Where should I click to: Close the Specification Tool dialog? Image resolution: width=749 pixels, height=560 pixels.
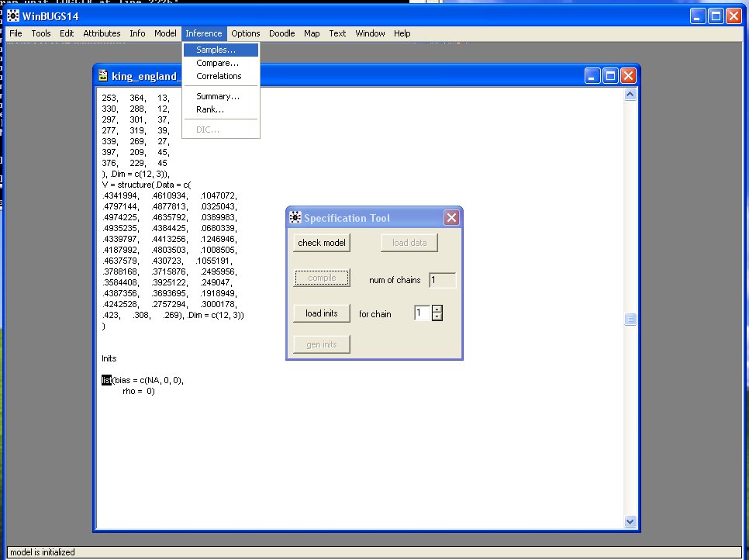tap(451, 218)
